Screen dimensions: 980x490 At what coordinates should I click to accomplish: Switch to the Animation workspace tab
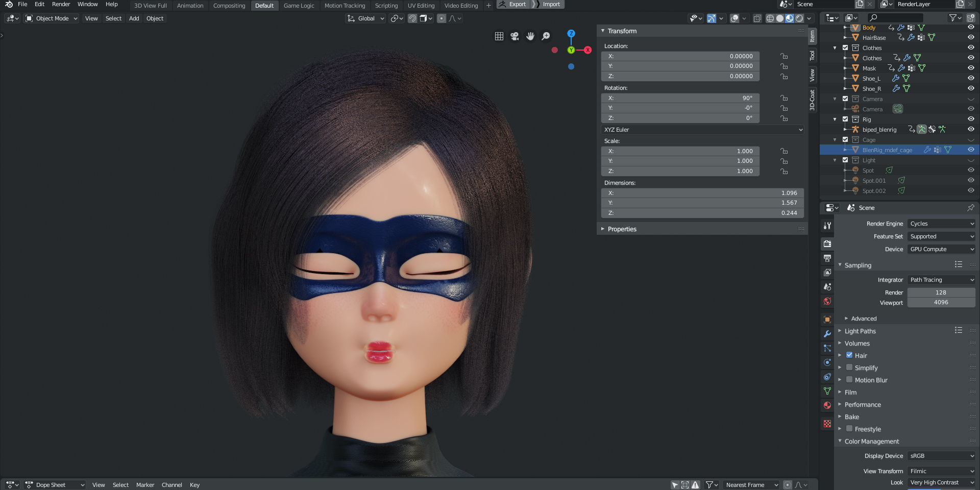coord(190,6)
